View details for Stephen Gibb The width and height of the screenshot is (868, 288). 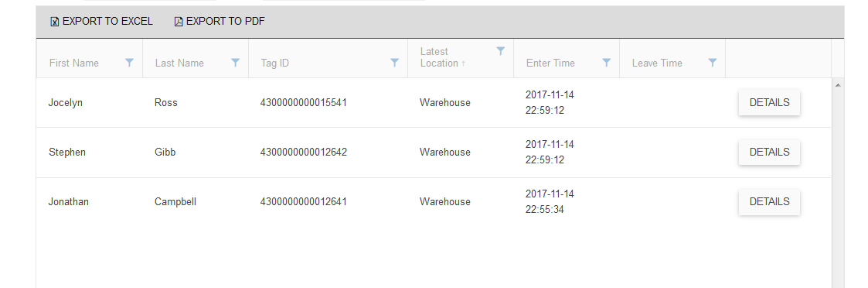tap(770, 152)
